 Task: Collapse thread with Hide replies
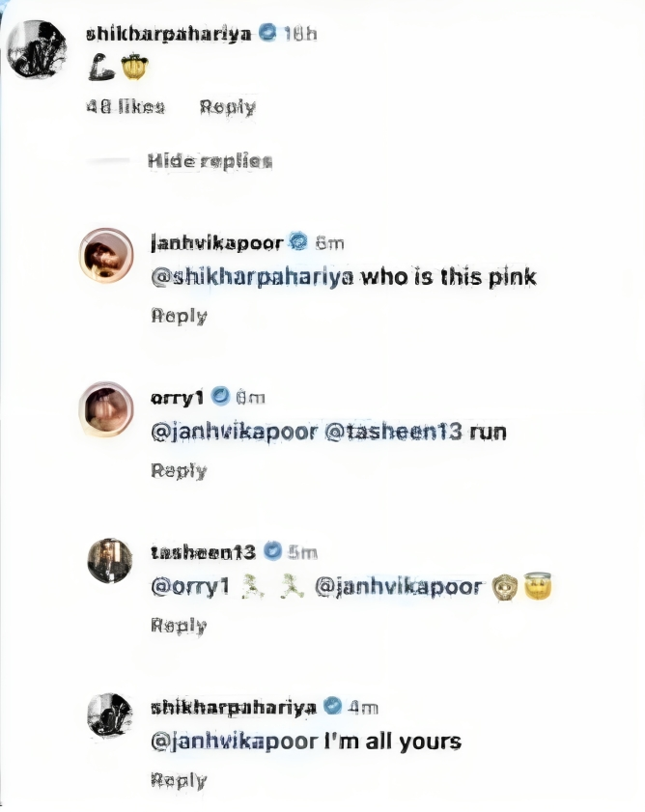click(210, 160)
